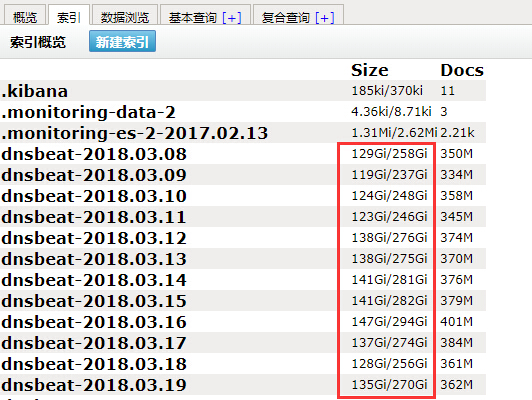
Task: Click the Size column header
Action: 370,70
